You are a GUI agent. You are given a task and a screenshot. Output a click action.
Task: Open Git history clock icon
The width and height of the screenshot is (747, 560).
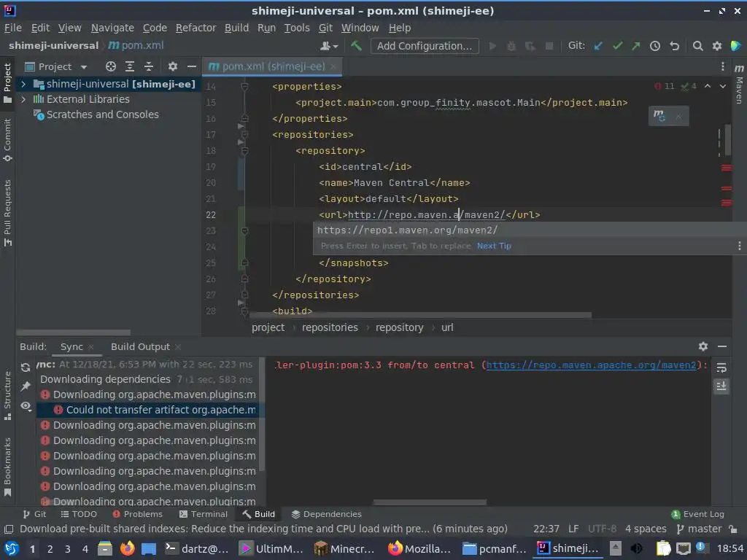click(x=655, y=46)
